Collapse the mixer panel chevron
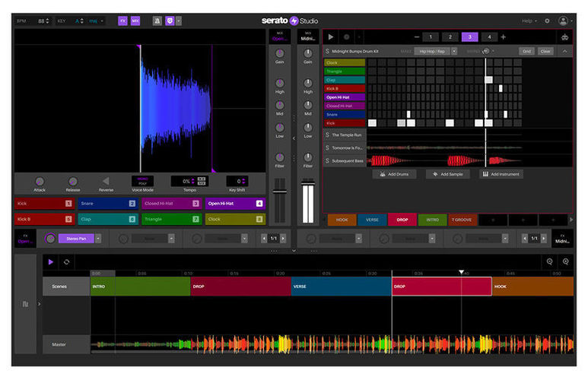 coord(294,138)
